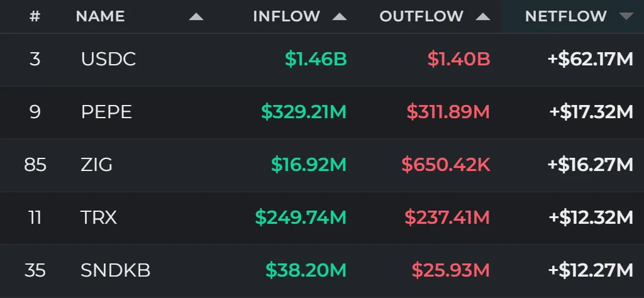Select ZIG netflow +$16.27M
Image resolution: width=644 pixels, height=298 pixels.
[x=590, y=165]
